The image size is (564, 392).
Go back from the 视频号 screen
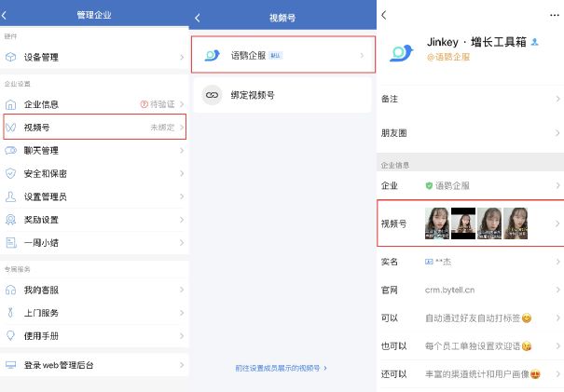[x=198, y=17]
